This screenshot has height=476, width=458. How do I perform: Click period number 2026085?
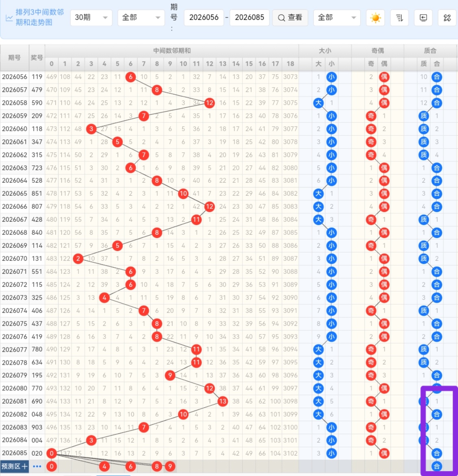coord(15,453)
